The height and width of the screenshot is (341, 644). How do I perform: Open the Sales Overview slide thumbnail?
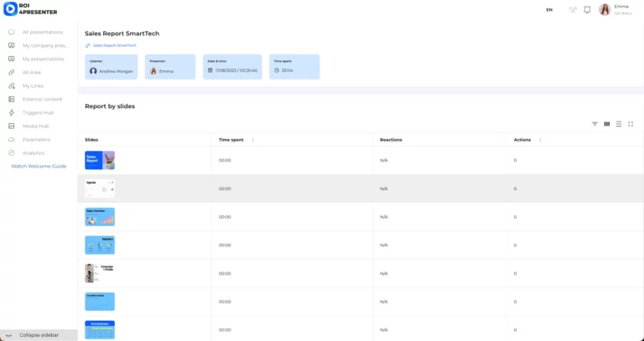tap(100, 217)
